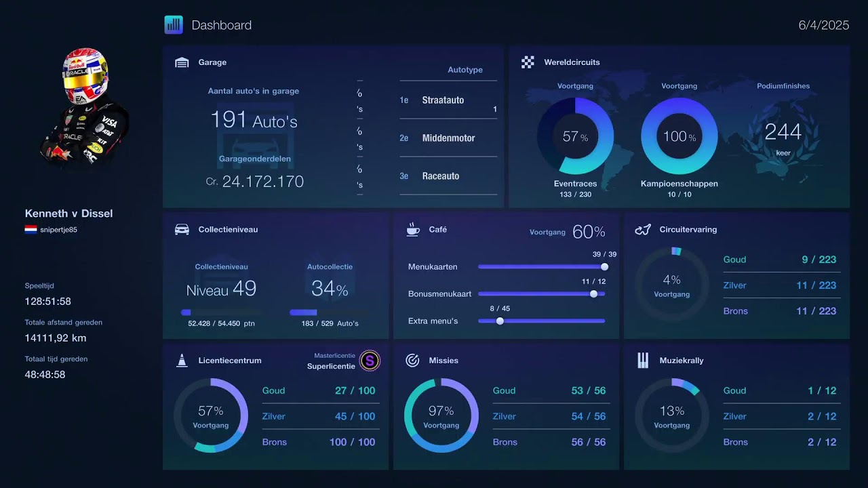Click the Garageonderdelen label
The image size is (868, 488).
(255, 159)
